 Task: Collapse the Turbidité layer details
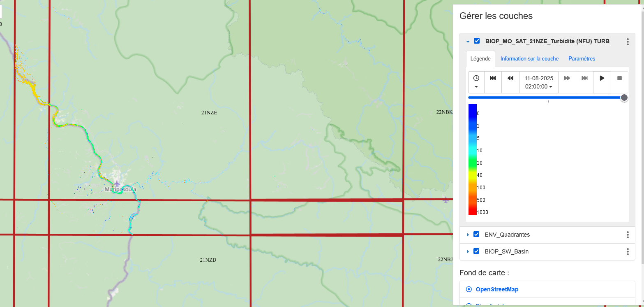468,42
